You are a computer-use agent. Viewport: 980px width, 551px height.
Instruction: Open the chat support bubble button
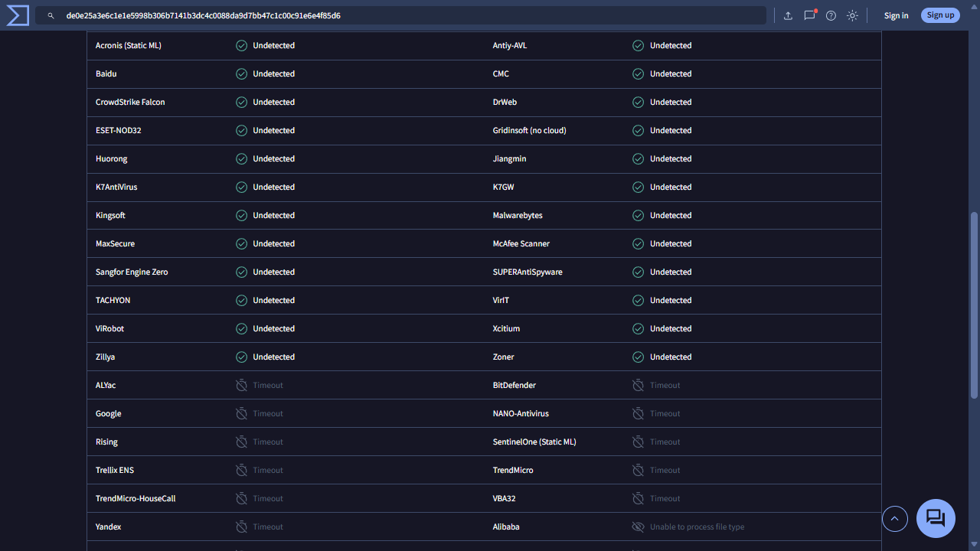[x=936, y=518]
